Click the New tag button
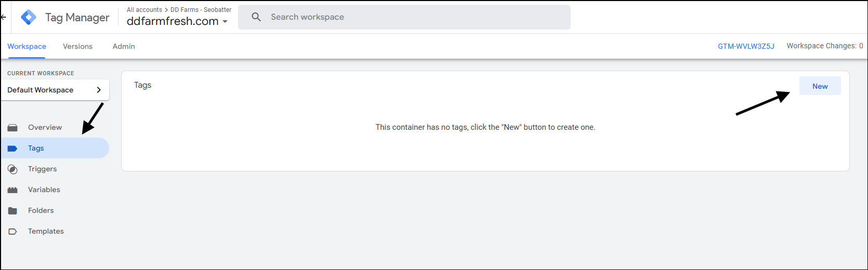868x270 pixels. (820, 86)
